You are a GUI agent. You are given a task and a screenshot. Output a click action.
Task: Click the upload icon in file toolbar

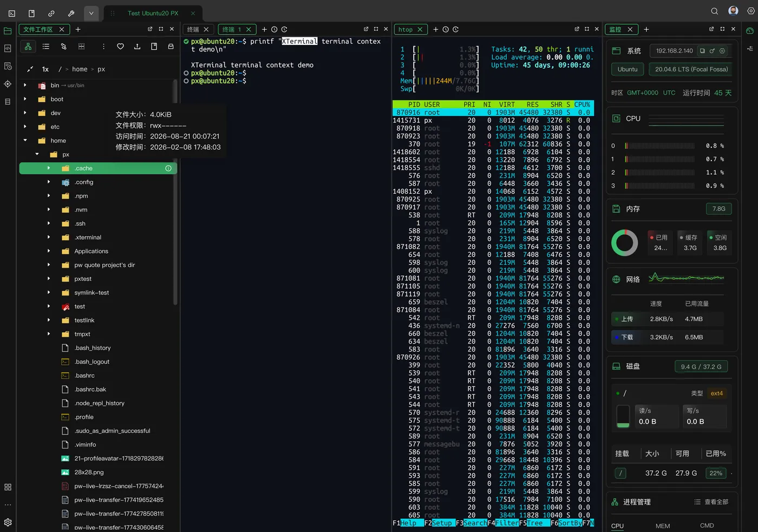coord(137,47)
